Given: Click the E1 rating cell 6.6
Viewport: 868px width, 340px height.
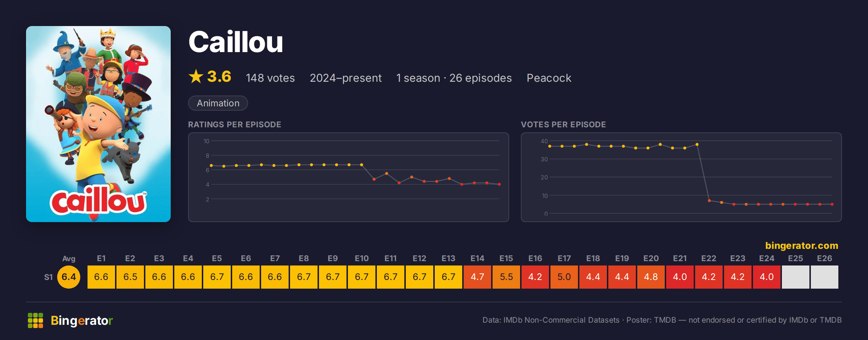Looking at the screenshot, I should tap(101, 277).
